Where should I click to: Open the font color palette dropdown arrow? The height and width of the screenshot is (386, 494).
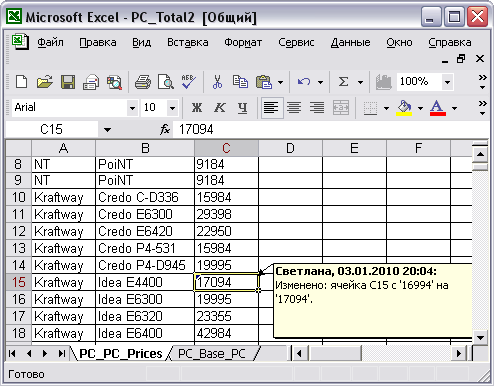pyautogui.click(x=454, y=108)
